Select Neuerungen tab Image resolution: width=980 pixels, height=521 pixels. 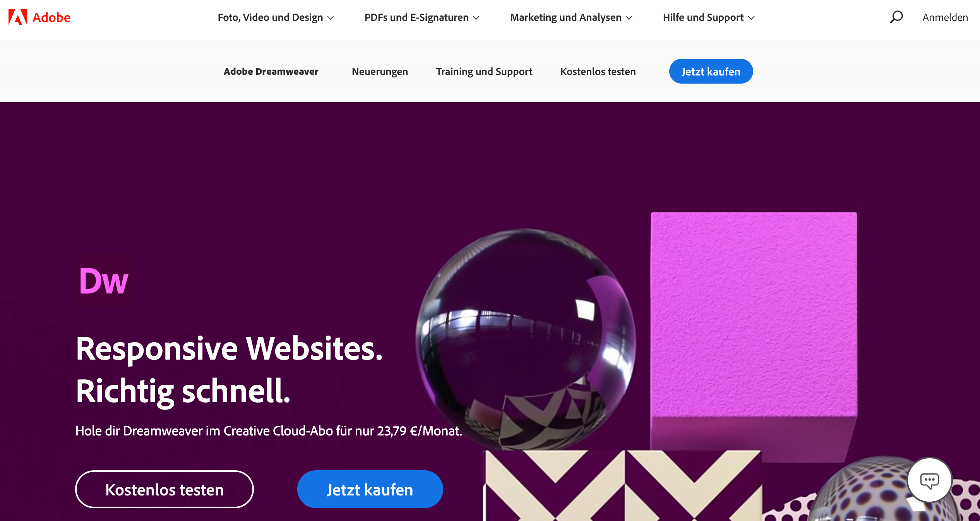coord(379,71)
